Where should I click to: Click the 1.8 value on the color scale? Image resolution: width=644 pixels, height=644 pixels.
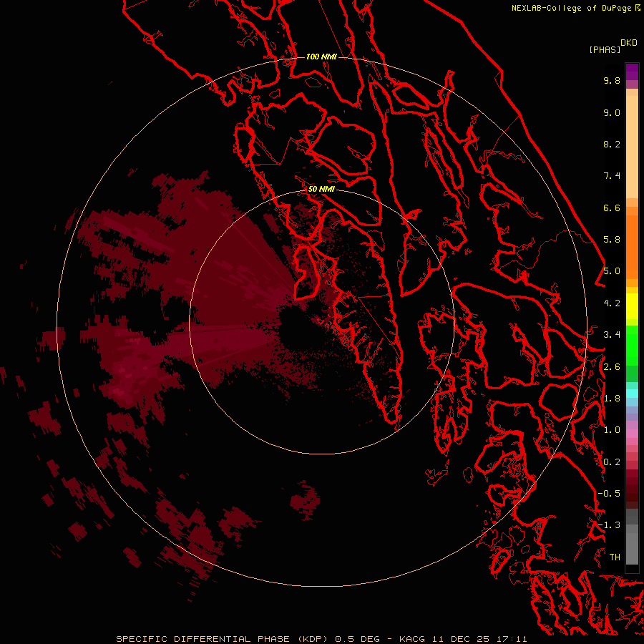(x=612, y=399)
